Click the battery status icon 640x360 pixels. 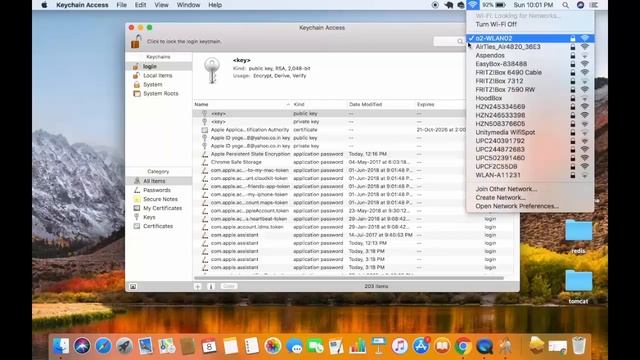click(x=500, y=5)
